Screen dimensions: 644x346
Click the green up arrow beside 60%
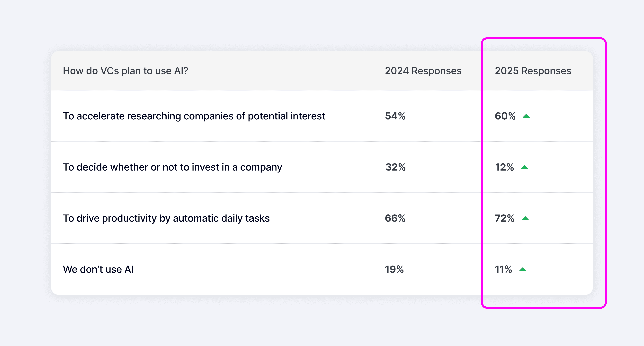point(526,116)
